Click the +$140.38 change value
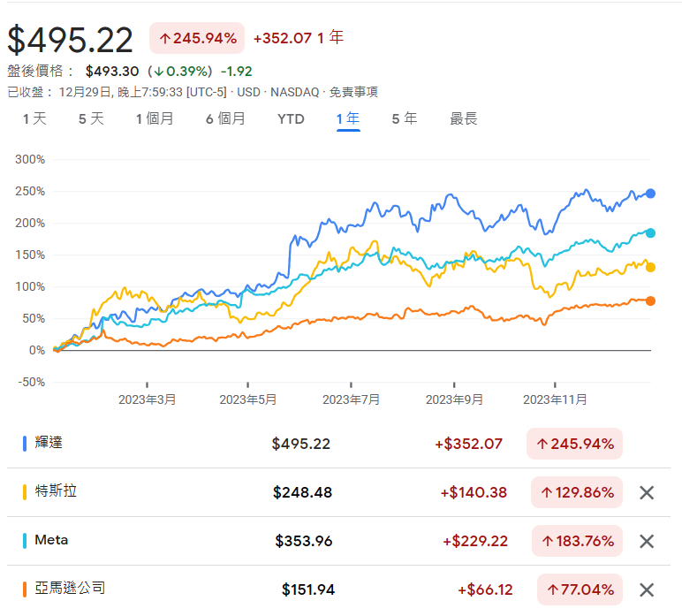The height and width of the screenshot is (616, 682). click(x=474, y=492)
